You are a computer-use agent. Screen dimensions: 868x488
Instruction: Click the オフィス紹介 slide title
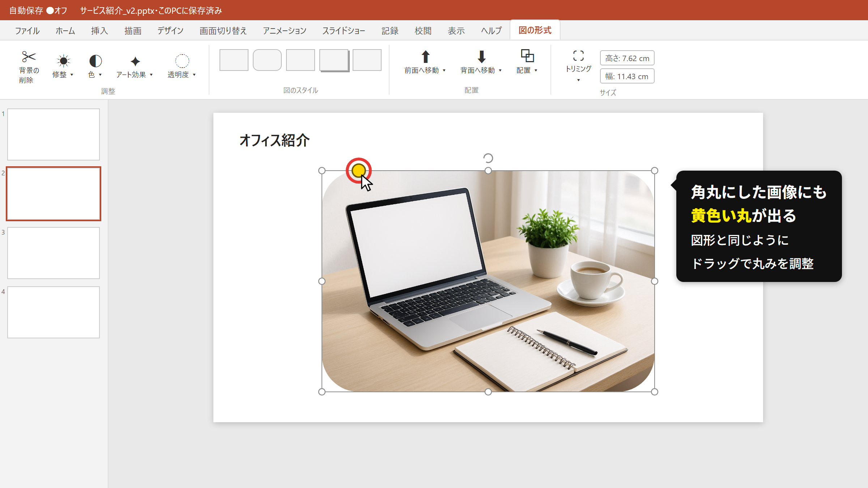[275, 140]
